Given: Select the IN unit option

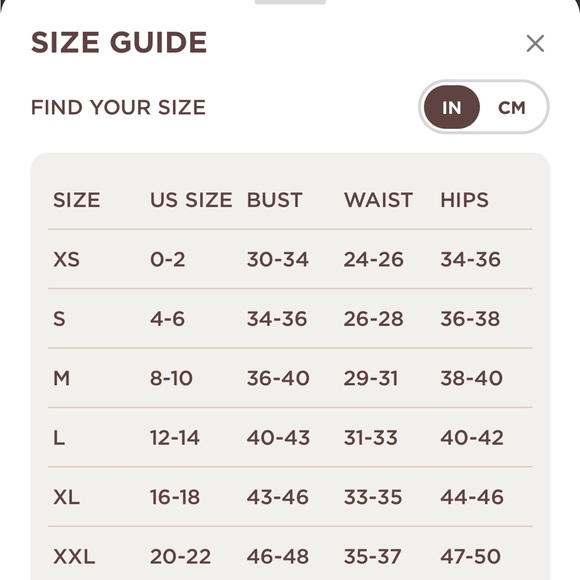Looking at the screenshot, I should tap(452, 107).
